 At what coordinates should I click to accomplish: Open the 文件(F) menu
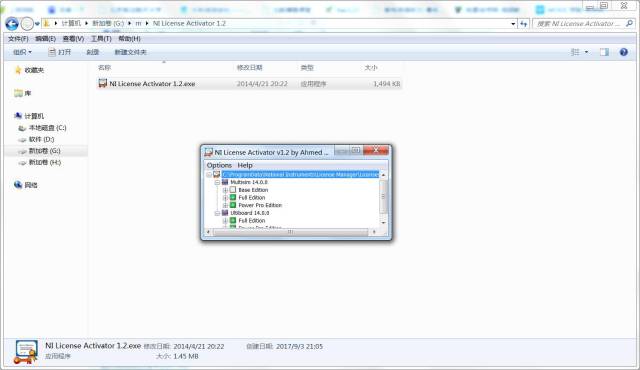(18, 38)
